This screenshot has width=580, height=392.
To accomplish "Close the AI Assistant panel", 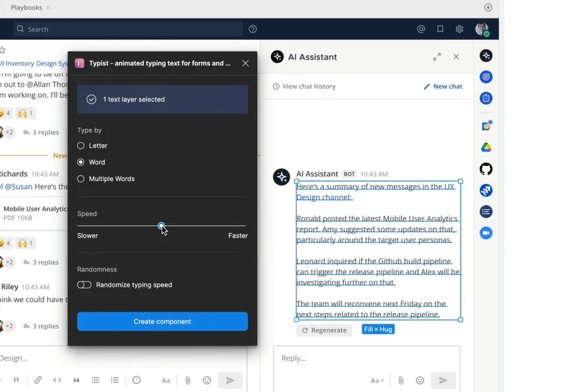I will pos(456,56).
